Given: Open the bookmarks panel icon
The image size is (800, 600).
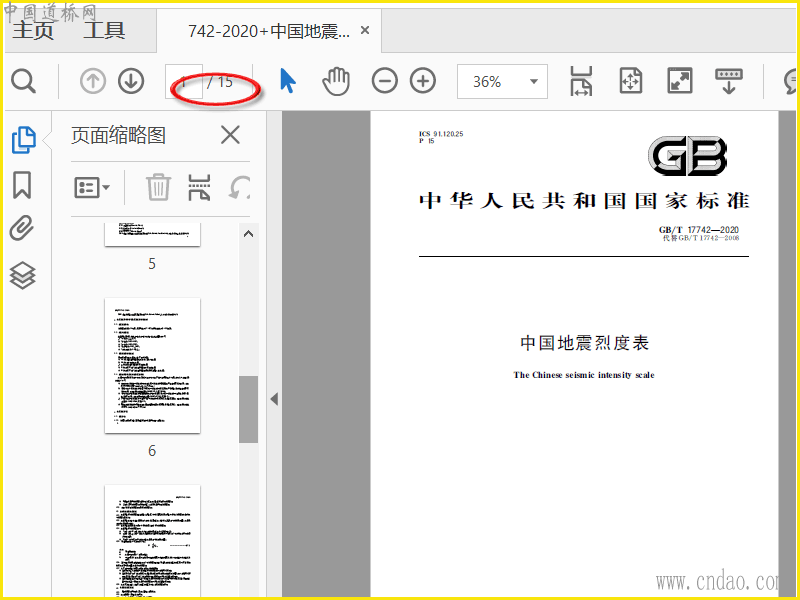Looking at the screenshot, I should 22,185.
